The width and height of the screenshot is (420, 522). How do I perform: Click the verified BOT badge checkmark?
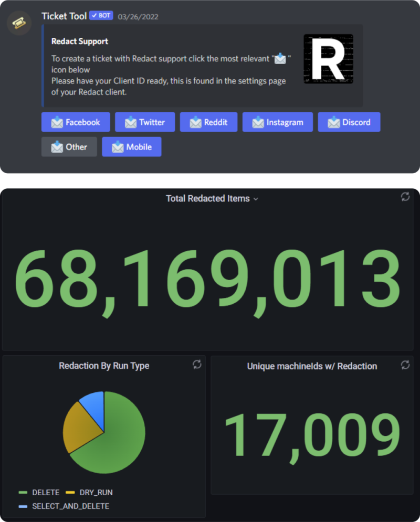coord(93,15)
